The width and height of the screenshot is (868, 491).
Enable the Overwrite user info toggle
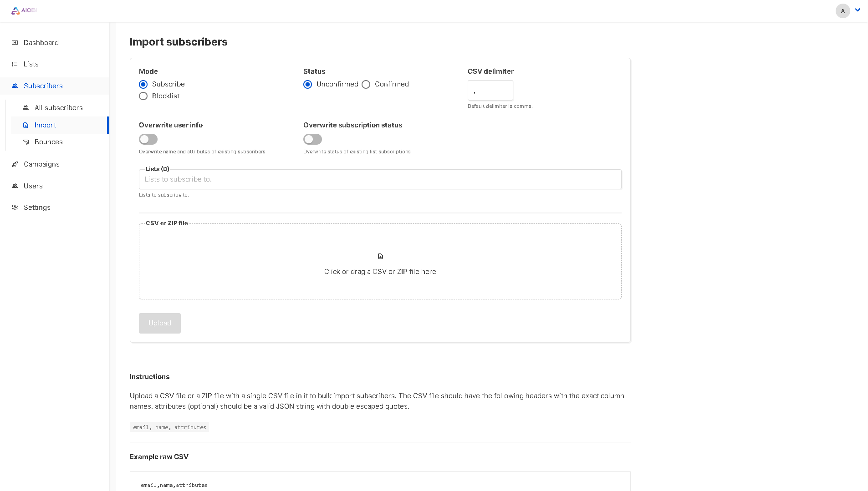coord(148,139)
